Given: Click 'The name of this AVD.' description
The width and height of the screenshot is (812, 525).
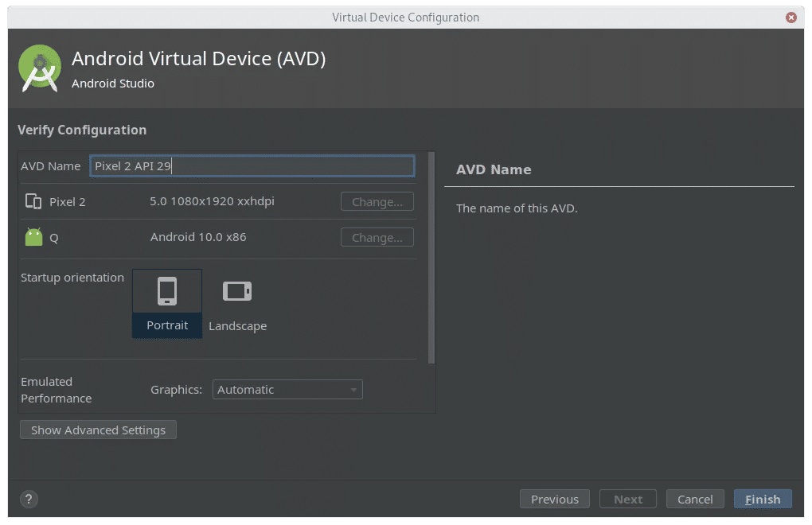Looking at the screenshot, I should (x=517, y=208).
